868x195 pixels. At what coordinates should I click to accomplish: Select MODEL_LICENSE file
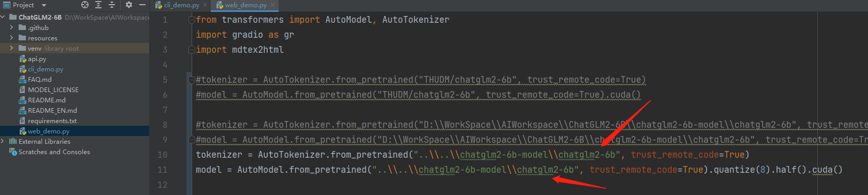point(75,89)
